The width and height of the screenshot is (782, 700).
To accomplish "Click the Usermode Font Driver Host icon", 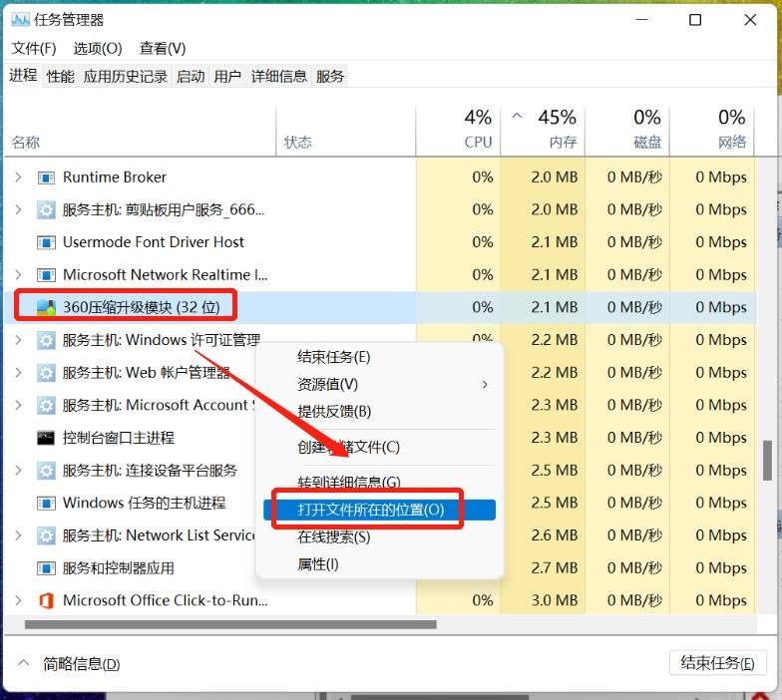I will 46,243.
